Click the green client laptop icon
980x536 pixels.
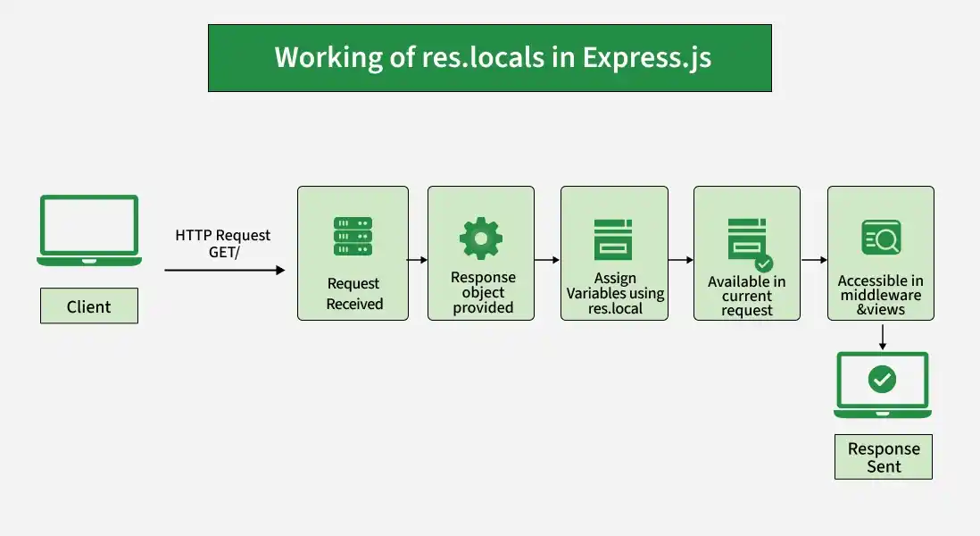click(x=89, y=230)
